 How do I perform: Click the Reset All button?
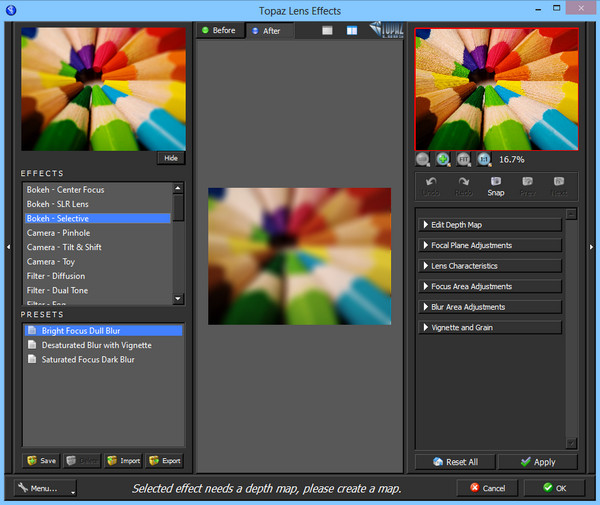(x=455, y=462)
